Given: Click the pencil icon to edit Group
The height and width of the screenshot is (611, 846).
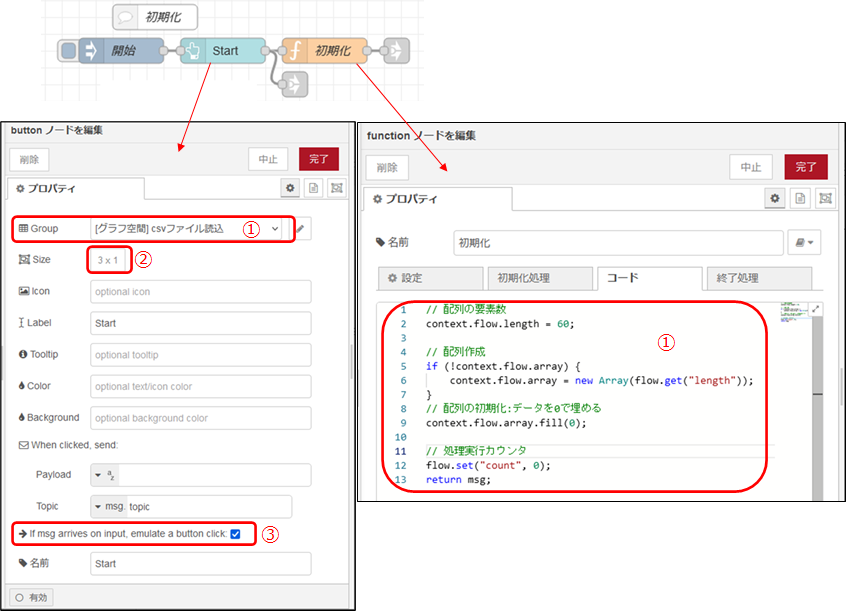Looking at the screenshot, I should (300, 229).
